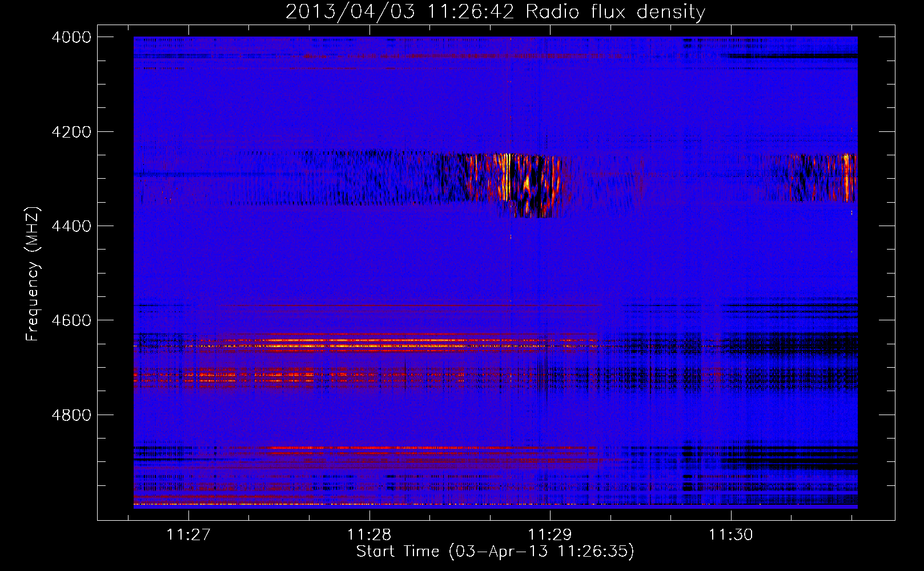Click the "4200" frequency axis label
This screenshot has height=571, width=924.
71,132
